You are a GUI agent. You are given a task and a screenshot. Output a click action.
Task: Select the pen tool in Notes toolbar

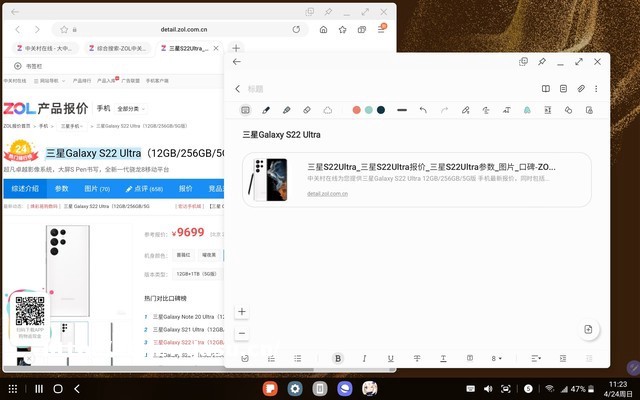pyautogui.click(x=266, y=109)
